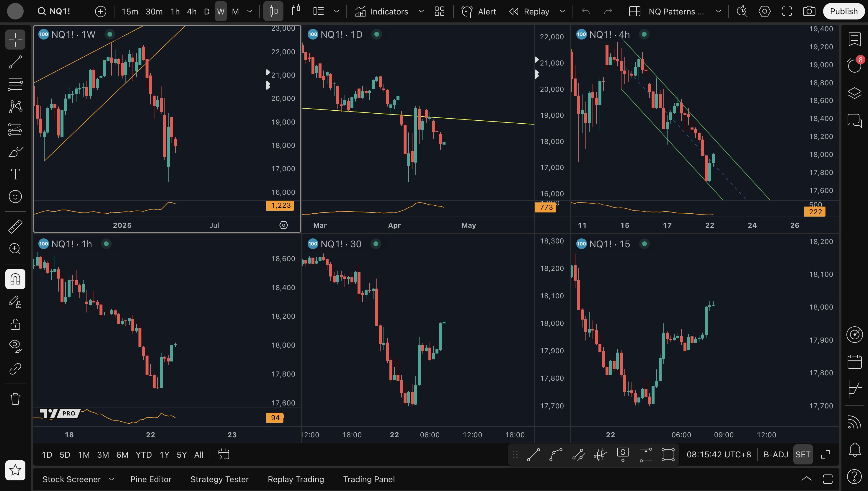Open the NQ Patterns layout dropdown
This screenshot has height=491, width=868.
(x=718, y=12)
